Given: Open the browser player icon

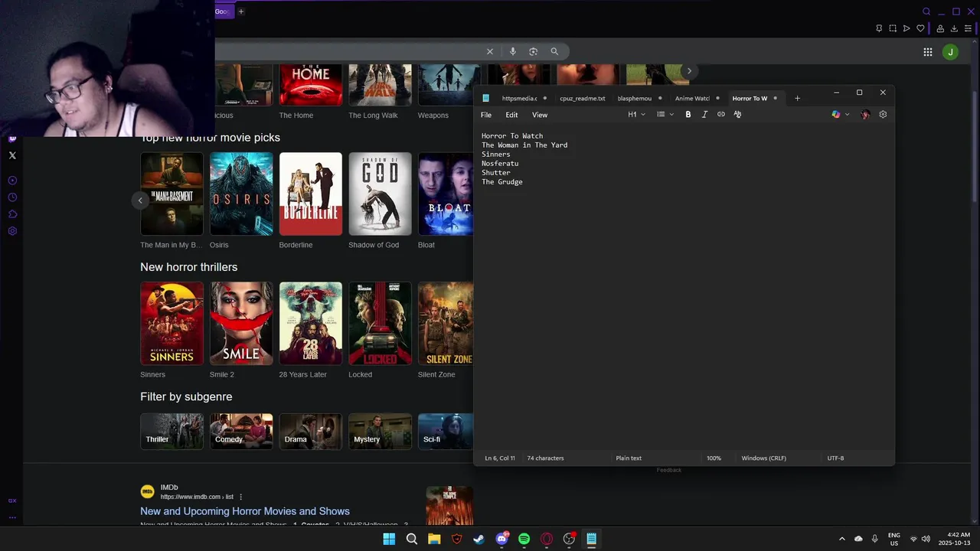Looking at the screenshot, I should tap(906, 28).
